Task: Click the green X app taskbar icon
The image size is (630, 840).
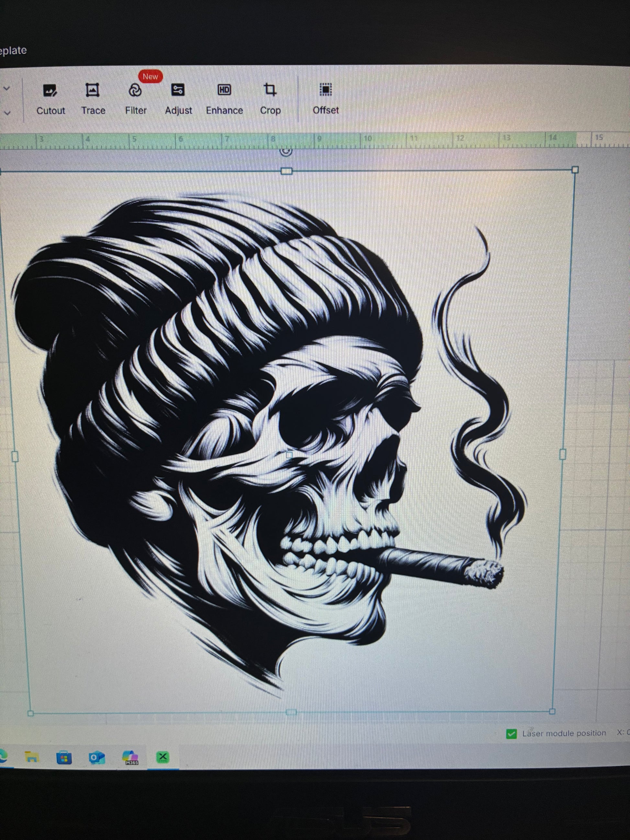Action: (162, 757)
